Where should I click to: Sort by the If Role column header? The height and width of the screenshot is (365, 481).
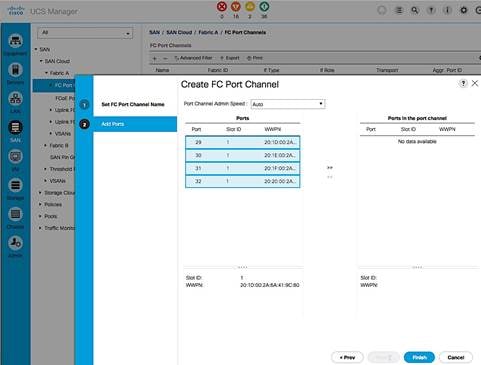tap(327, 70)
